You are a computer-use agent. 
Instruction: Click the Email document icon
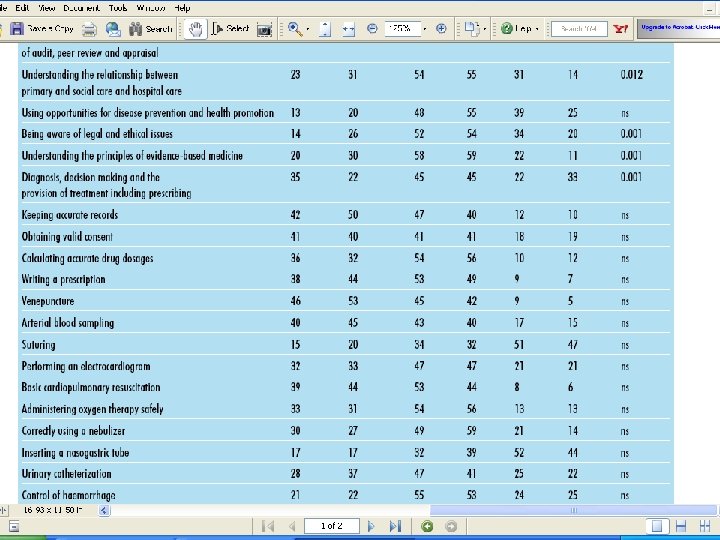coord(113,29)
